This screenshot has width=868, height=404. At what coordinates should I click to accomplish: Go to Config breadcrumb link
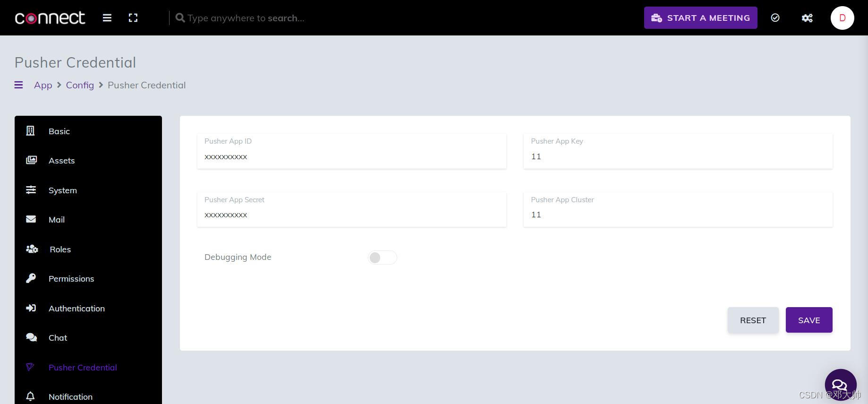point(80,85)
